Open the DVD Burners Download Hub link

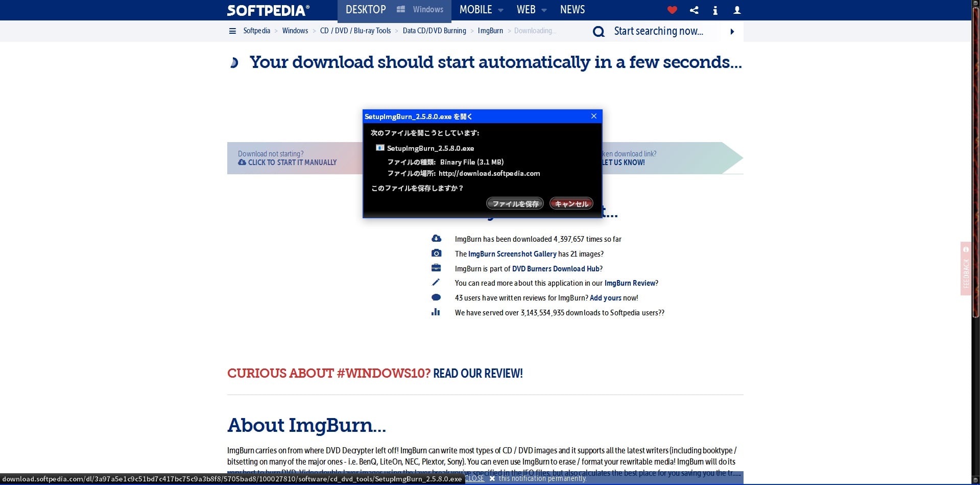click(556, 268)
